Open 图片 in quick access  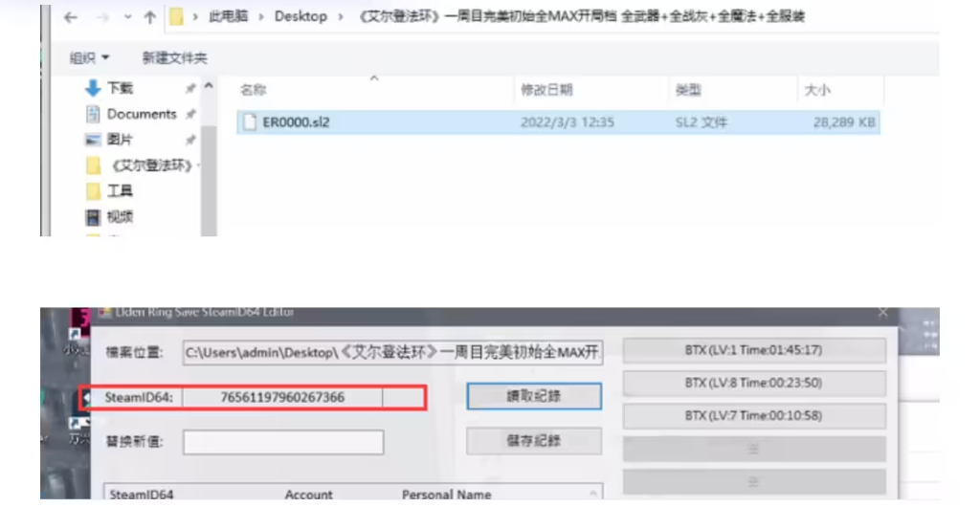coord(120,140)
